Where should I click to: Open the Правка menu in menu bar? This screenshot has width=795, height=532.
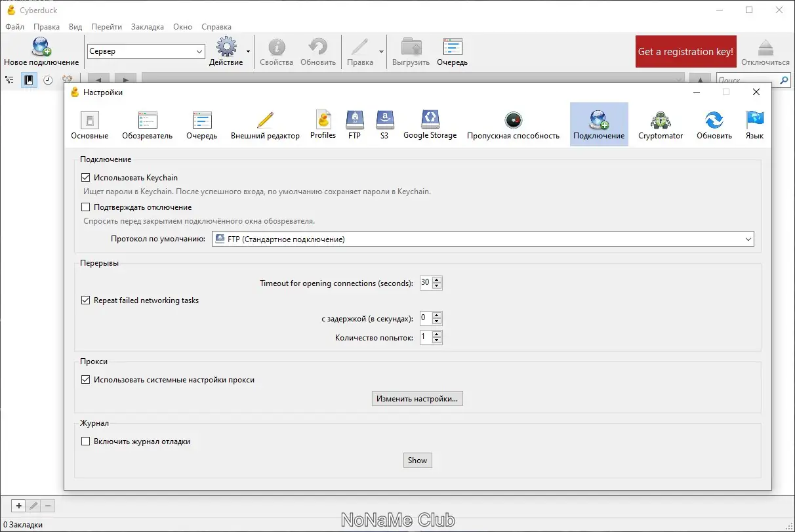pyautogui.click(x=47, y=27)
